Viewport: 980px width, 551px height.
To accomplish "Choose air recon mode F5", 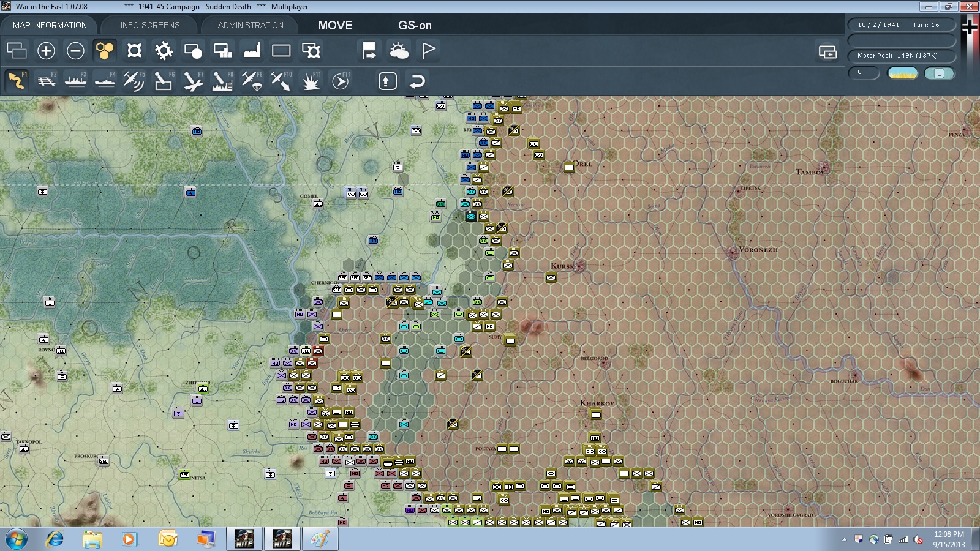I will (134, 81).
